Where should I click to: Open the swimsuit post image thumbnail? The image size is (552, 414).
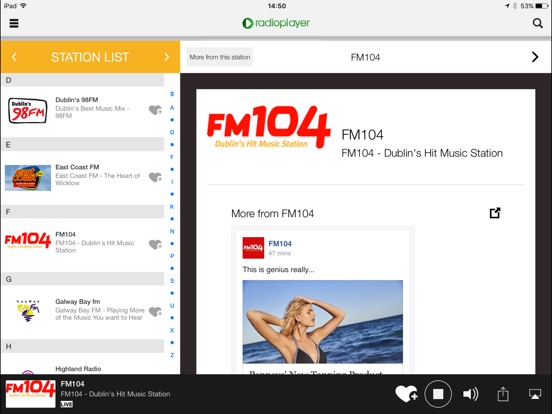tap(323, 322)
